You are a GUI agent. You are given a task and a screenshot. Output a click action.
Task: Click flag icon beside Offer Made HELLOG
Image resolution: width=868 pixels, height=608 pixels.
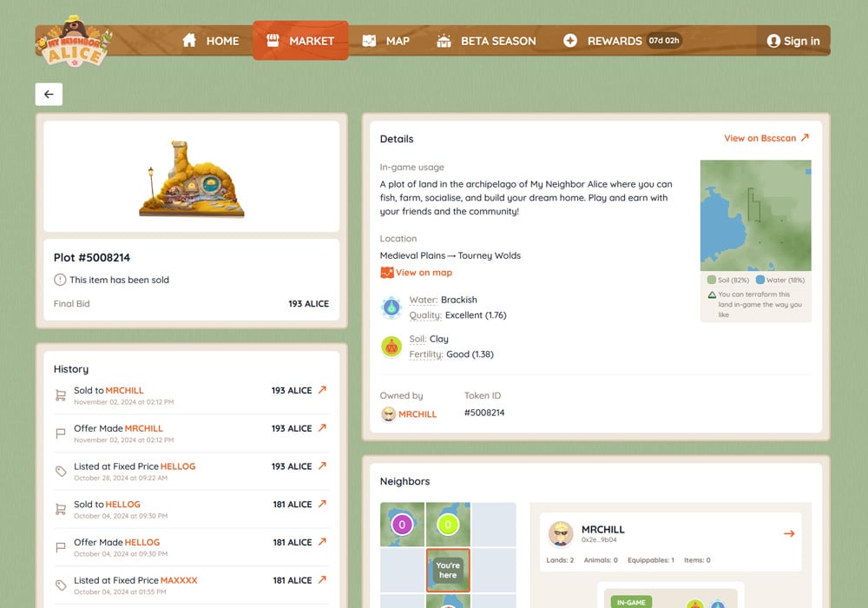(x=61, y=548)
